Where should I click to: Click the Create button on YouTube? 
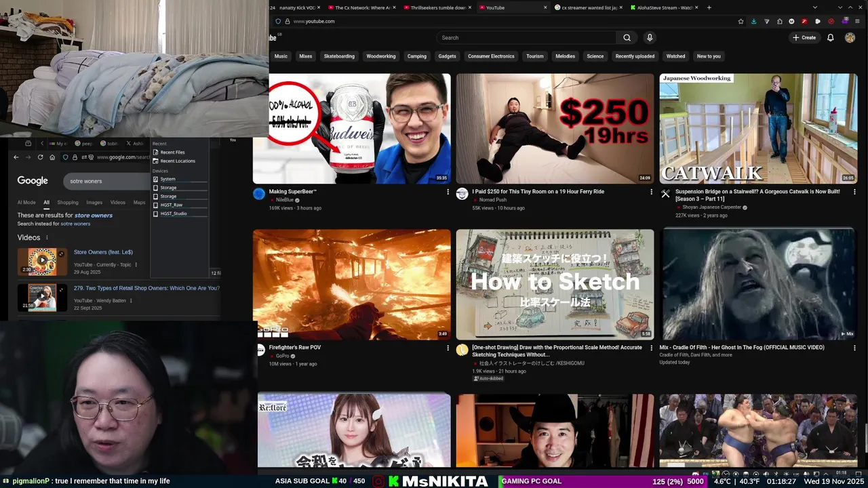tap(804, 38)
